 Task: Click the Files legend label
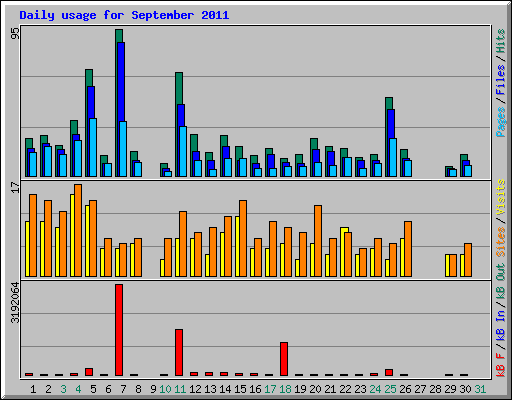501,79
